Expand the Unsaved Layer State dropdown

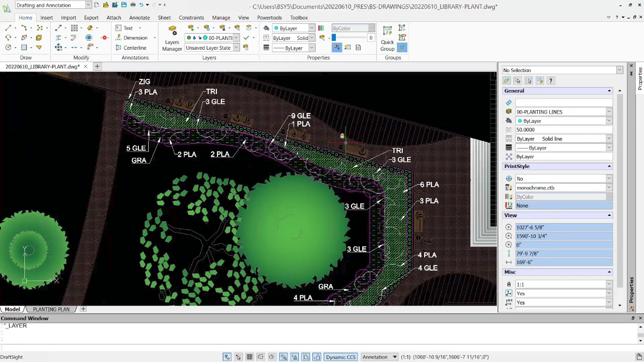click(236, 48)
